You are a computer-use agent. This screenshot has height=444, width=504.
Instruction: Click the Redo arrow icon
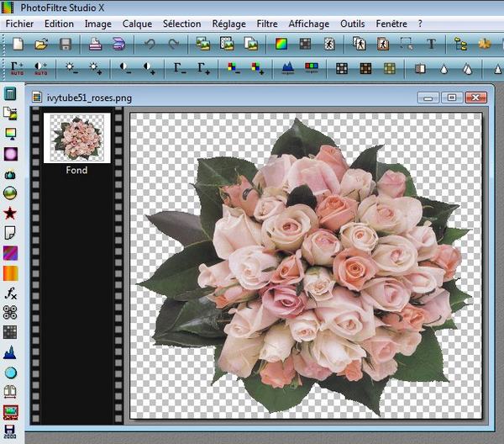(174, 44)
